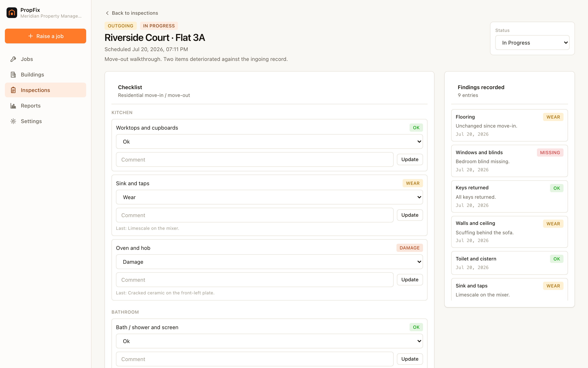This screenshot has width=588, height=368.
Task: Click the OK badge on Keys returned
Action: click(x=557, y=188)
